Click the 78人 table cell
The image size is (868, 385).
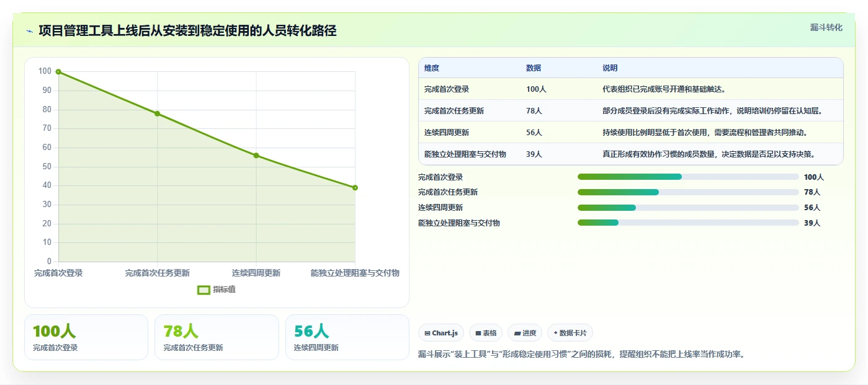click(558, 111)
